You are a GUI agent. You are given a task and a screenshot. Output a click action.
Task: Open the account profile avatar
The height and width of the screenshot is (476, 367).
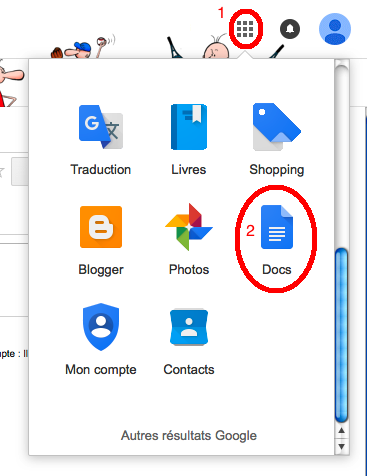[335, 29]
